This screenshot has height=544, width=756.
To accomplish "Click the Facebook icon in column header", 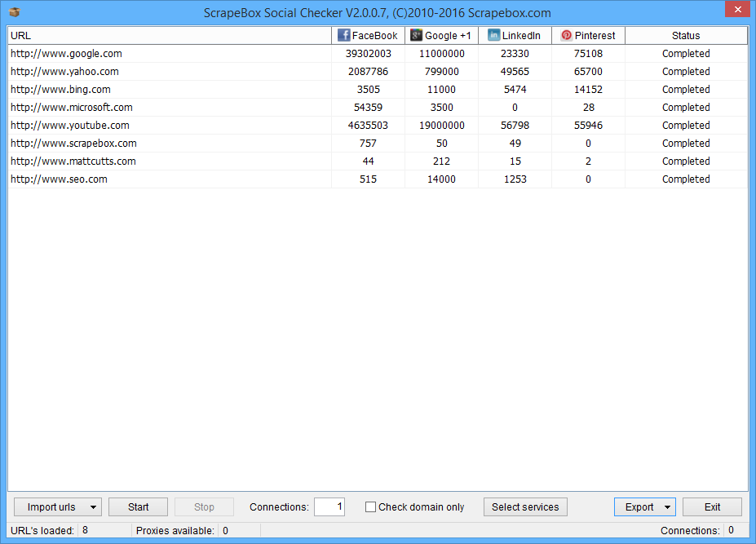I will coord(343,36).
